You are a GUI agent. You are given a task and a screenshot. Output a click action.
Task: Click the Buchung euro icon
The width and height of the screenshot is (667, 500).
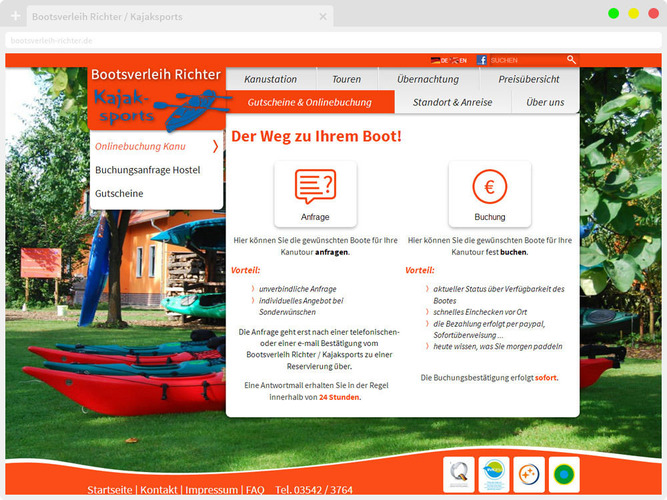[489, 187]
